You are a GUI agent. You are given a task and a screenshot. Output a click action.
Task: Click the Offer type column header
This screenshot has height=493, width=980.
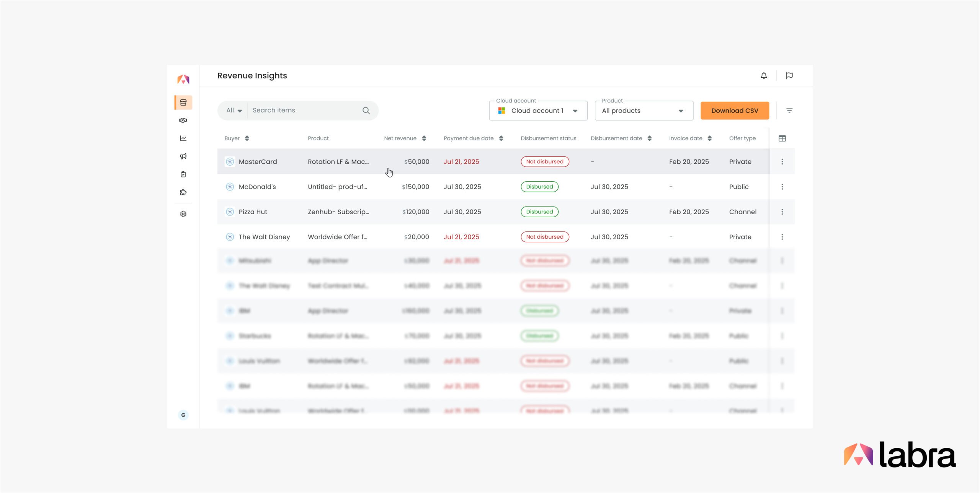coord(742,138)
